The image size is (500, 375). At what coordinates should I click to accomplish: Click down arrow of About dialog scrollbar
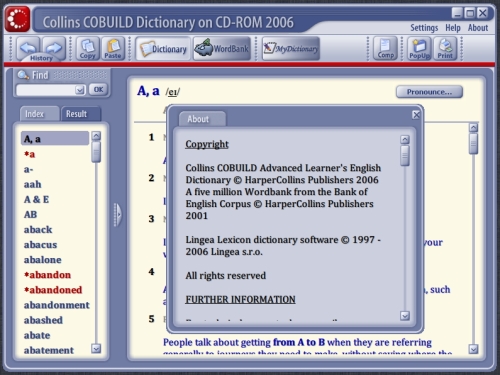405,316
